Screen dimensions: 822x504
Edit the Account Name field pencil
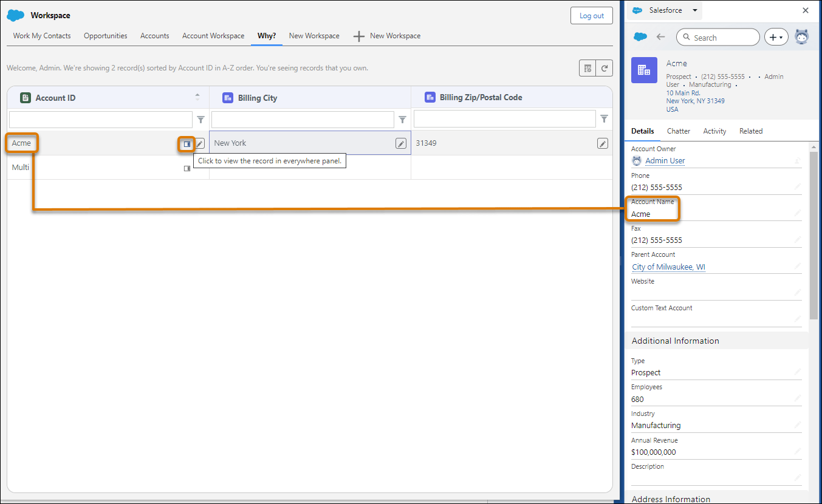pos(797,214)
